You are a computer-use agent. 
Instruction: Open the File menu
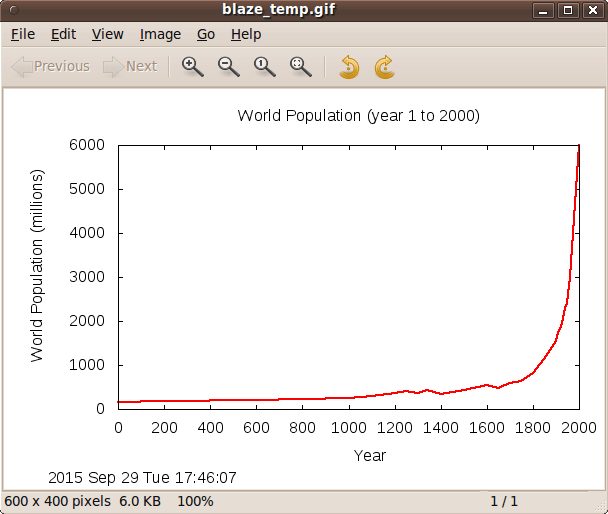(23, 34)
